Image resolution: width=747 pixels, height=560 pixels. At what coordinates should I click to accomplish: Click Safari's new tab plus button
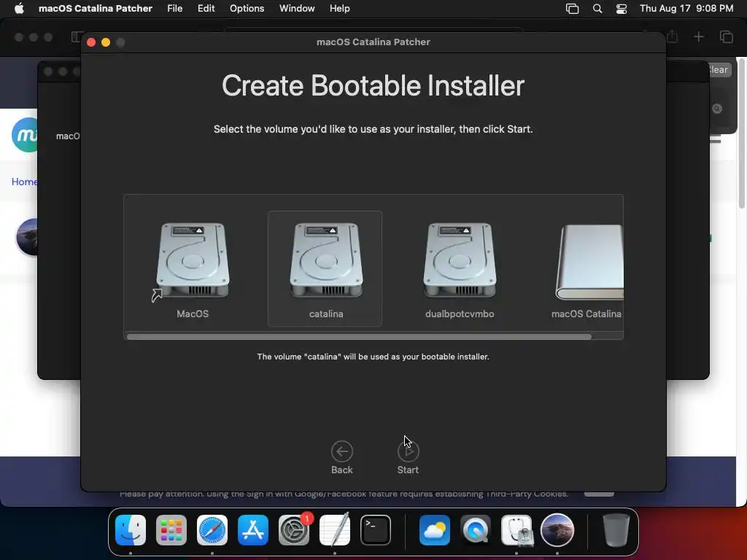(x=698, y=36)
